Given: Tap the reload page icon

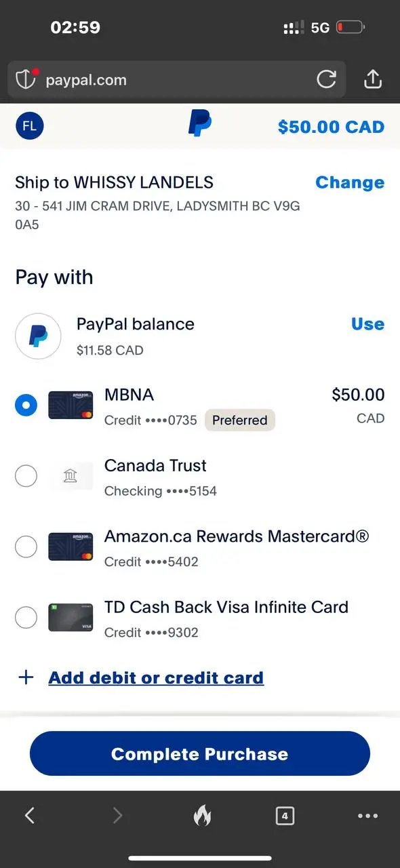Looking at the screenshot, I should (x=327, y=80).
